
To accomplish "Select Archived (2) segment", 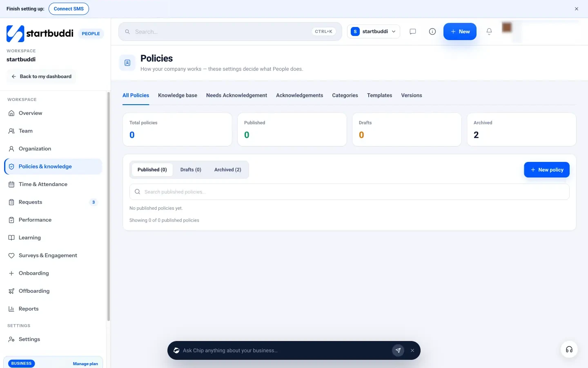I will [227, 170].
